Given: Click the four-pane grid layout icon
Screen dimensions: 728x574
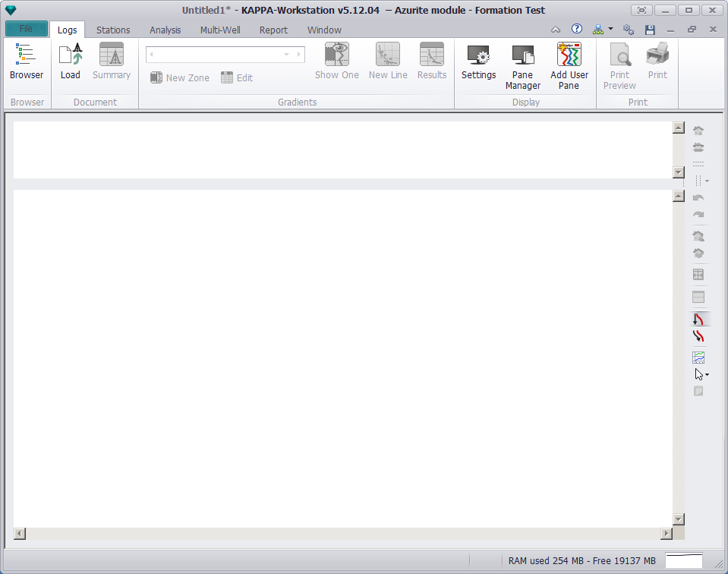Looking at the screenshot, I should [x=698, y=274].
